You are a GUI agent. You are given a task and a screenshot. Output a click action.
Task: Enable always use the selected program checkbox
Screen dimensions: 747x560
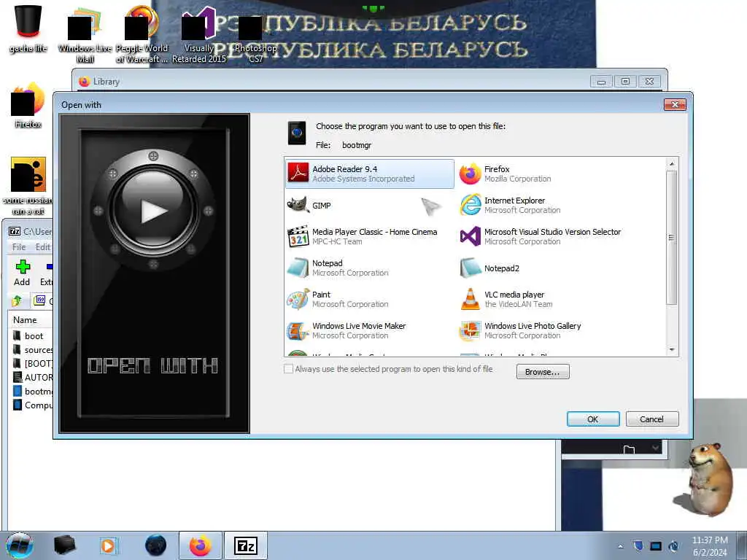pyautogui.click(x=288, y=369)
